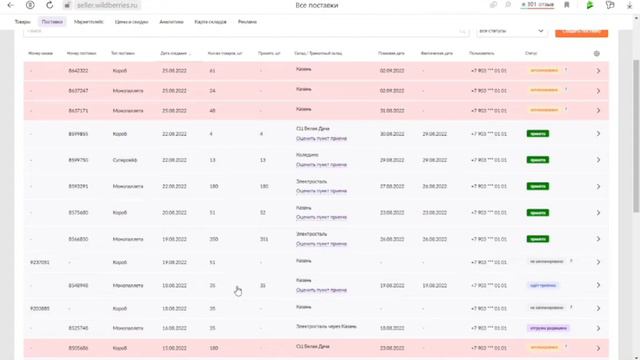The image size is (640, 360).
Task: Expand order #237091 row chevron
Action: coord(598,262)
